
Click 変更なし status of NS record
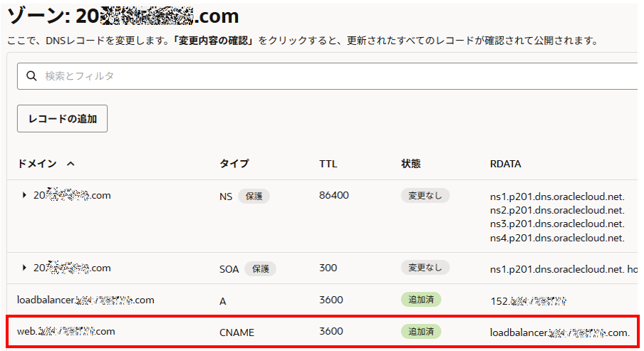point(425,195)
